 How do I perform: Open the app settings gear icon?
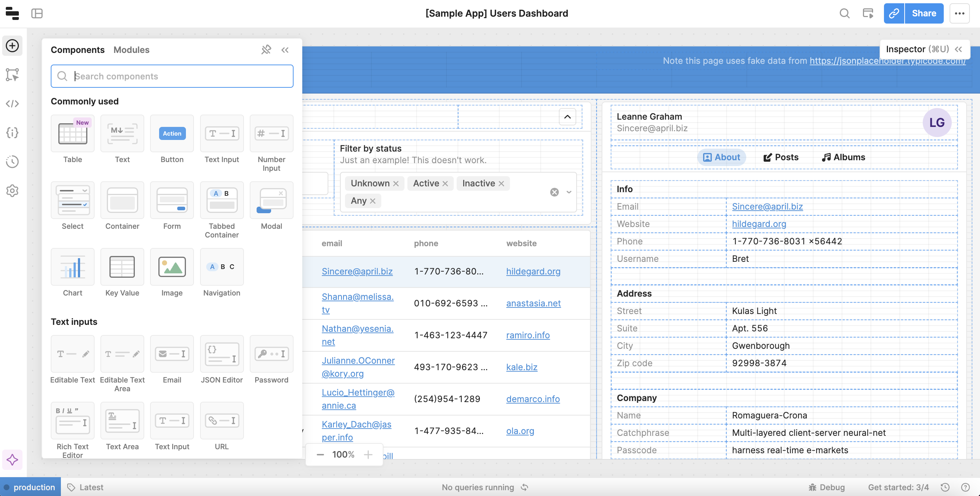(12, 190)
